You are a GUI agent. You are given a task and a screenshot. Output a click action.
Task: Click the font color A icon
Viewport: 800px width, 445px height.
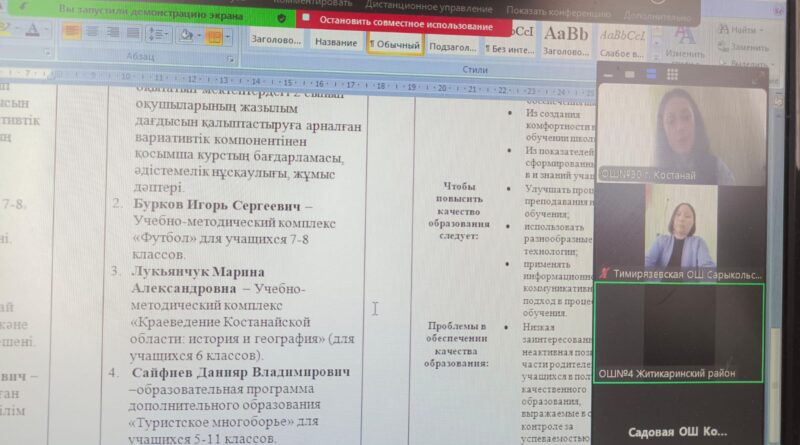tap(34, 30)
